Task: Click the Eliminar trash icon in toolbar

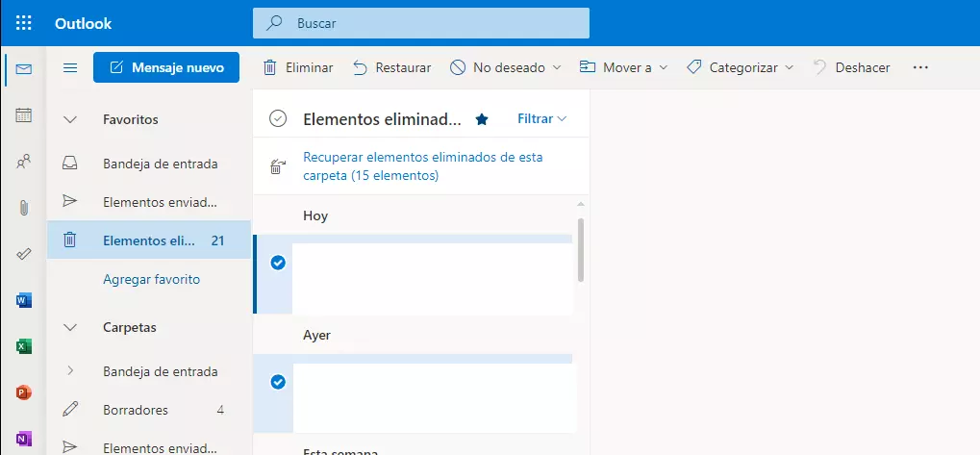Action: [x=270, y=67]
